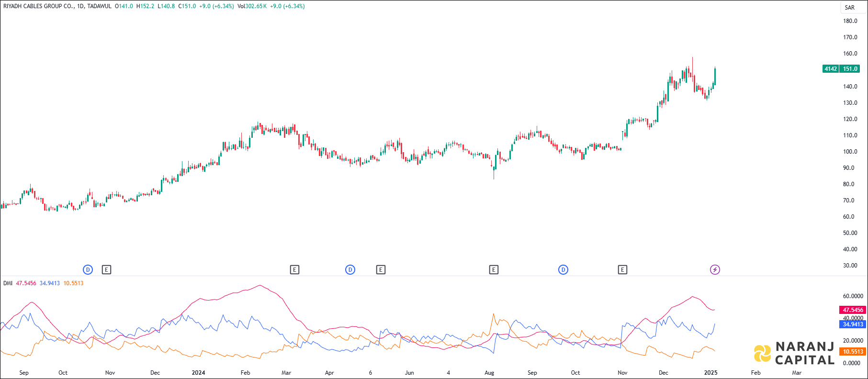Click the 1D interval in chart title
868x379 pixels.
pyautogui.click(x=80, y=6)
